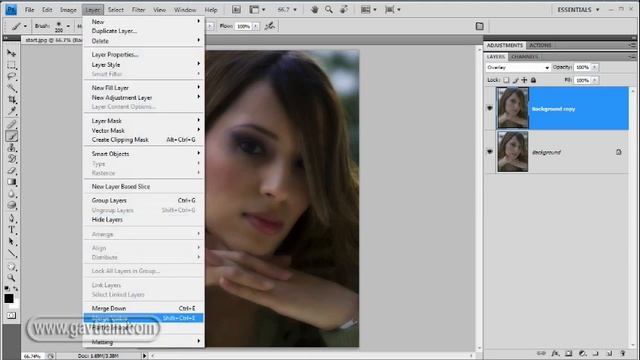Select the Crop tool

[x=11, y=99]
